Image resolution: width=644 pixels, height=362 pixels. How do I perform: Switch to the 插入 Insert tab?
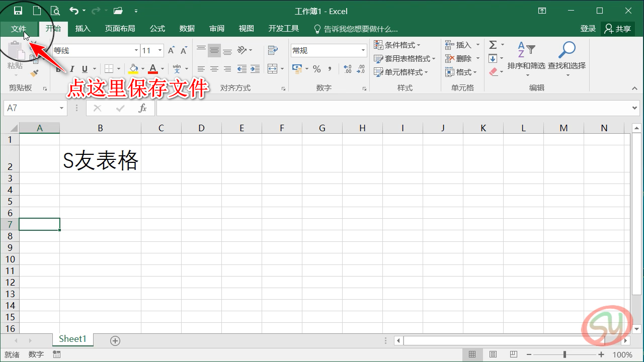[x=83, y=29]
